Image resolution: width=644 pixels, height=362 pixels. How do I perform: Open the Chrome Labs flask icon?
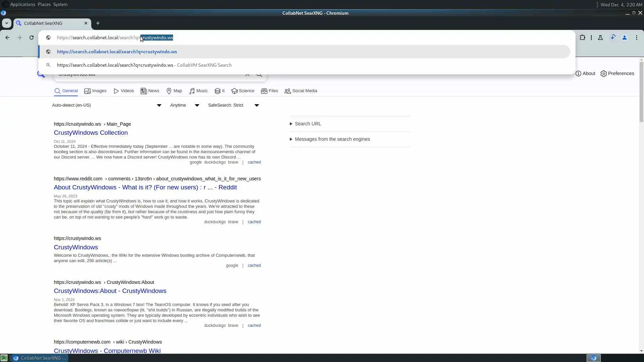click(x=600, y=38)
